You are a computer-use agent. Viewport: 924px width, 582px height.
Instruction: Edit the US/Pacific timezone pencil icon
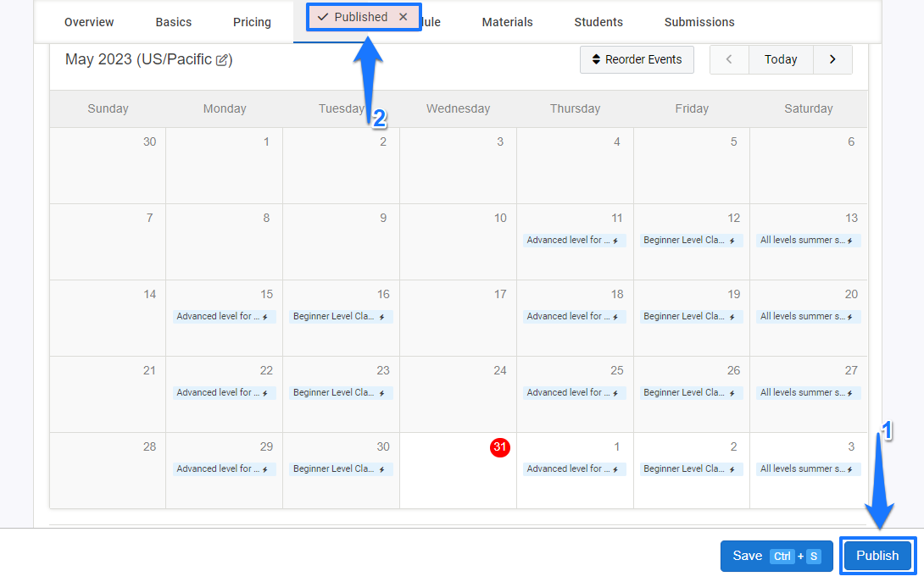222,60
